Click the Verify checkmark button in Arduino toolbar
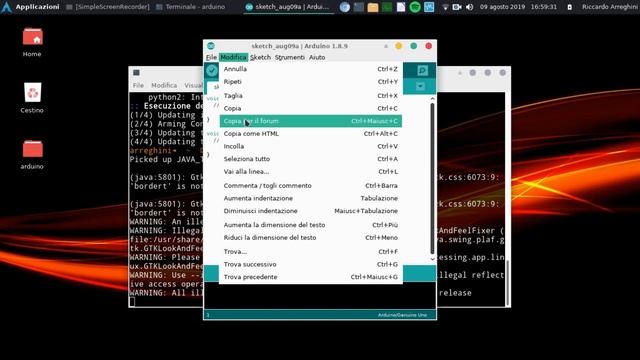The width and height of the screenshot is (640, 360). coord(211,70)
